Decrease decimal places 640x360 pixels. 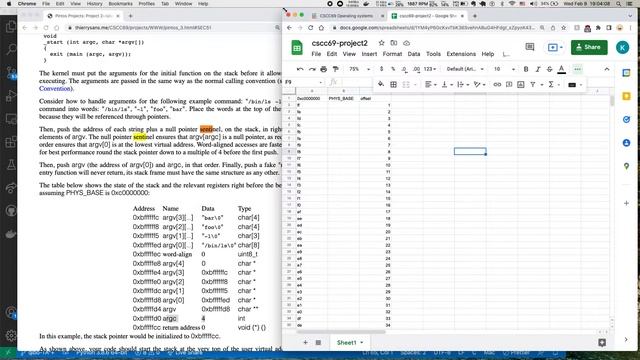404,69
